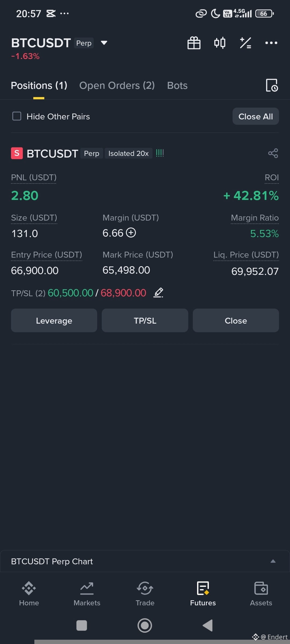290x644 pixels.
Task: Expand the BTCUSDT Perp pair dropdown
Action: coord(104,43)
